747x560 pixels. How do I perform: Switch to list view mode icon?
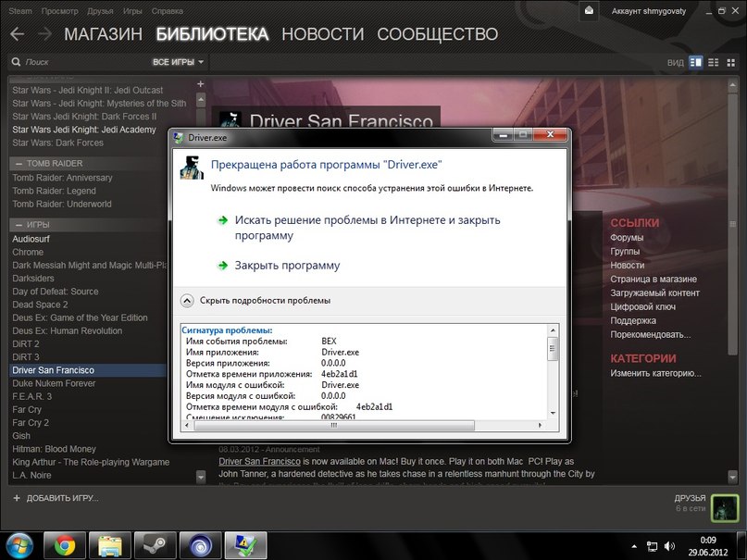[713, 62]
